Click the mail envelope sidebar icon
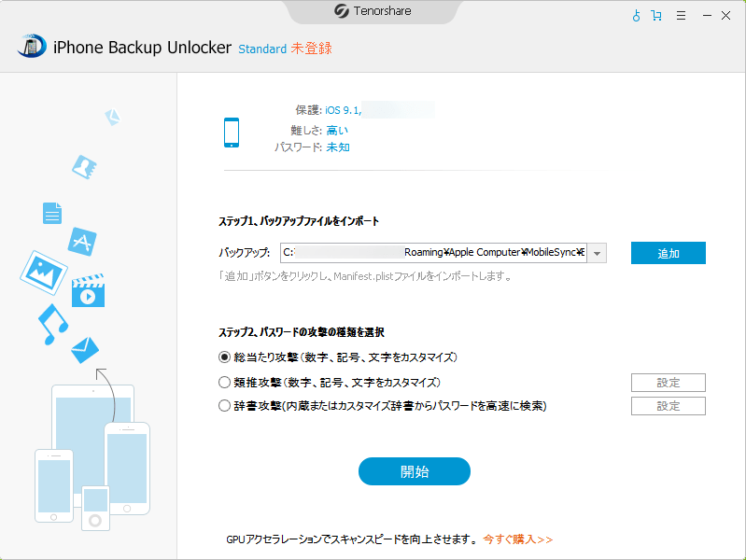The image size is (746, 560). point(85,350)
